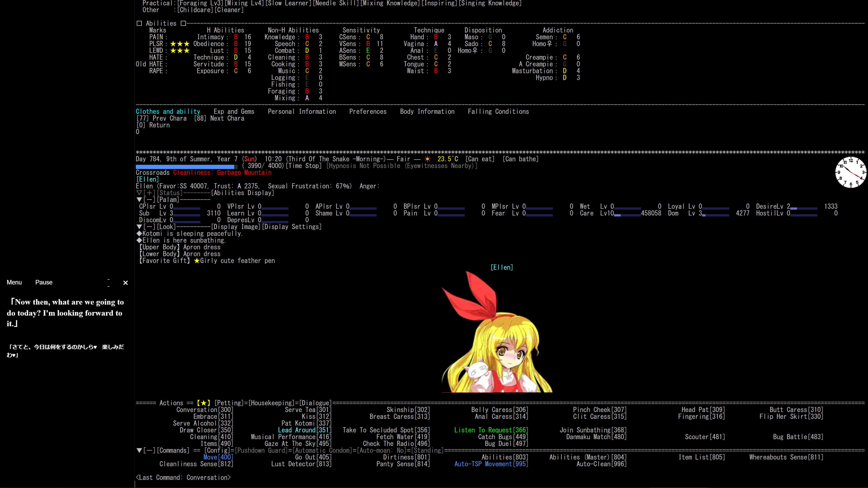Toggle Auto-moan setting
This screenshot has width=868, height=488.
[x=381, y=450]
